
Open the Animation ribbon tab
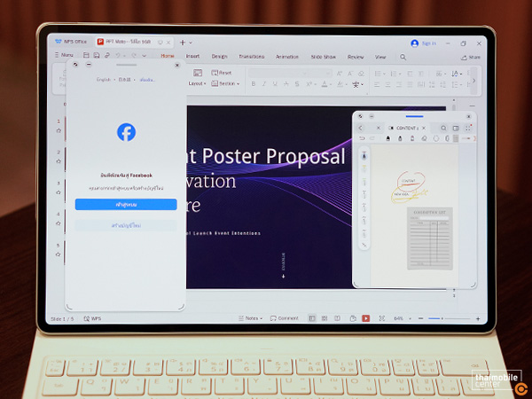[x=287, y=57]
